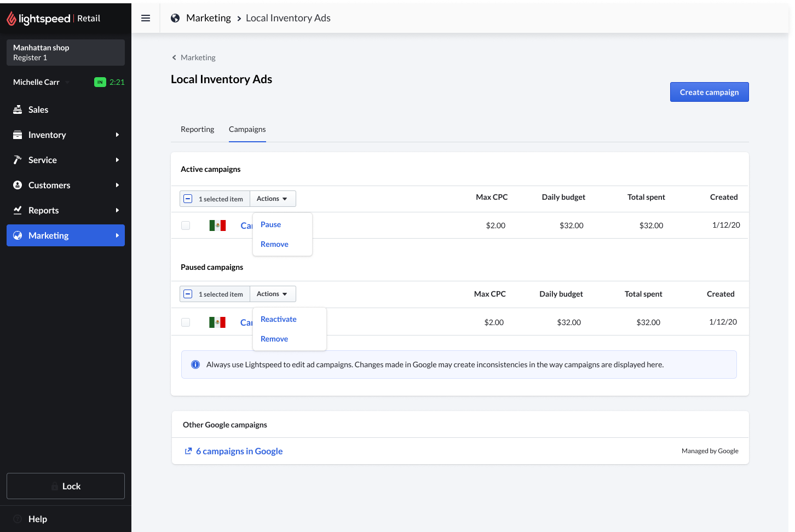Image resolution: width=795 pixels, height=532 pixels.
Task: Click the Sales register icon in sidebar
Action: [18, 109]
